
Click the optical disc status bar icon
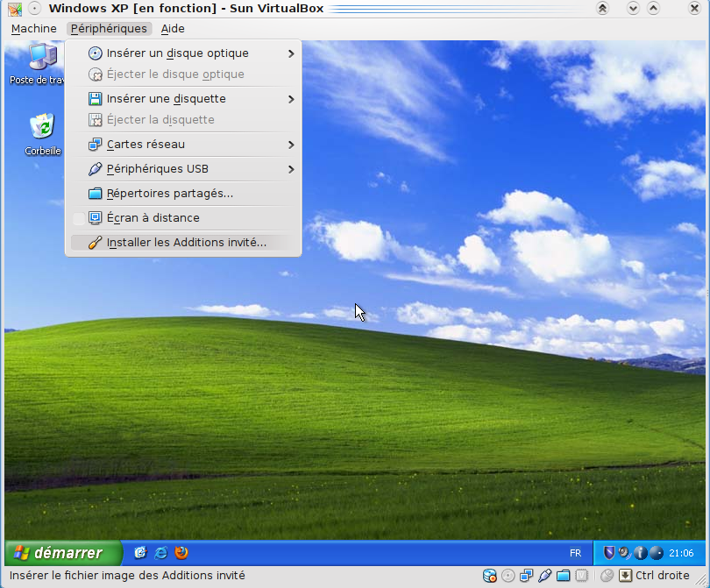click(508, 576)
